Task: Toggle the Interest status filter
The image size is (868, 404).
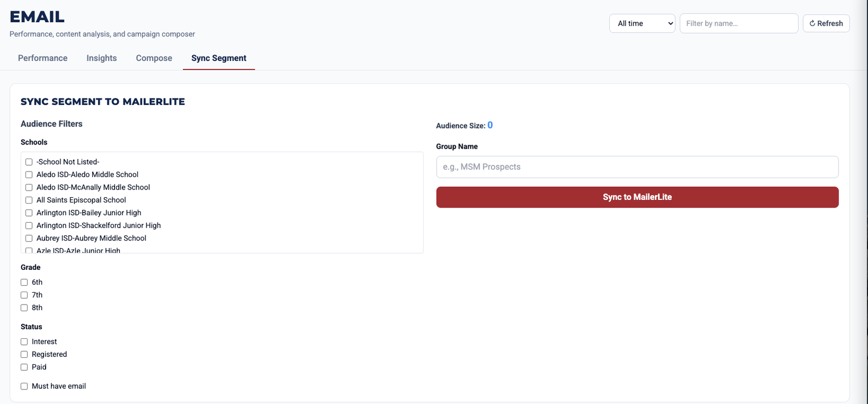Action: coord(24,341)
